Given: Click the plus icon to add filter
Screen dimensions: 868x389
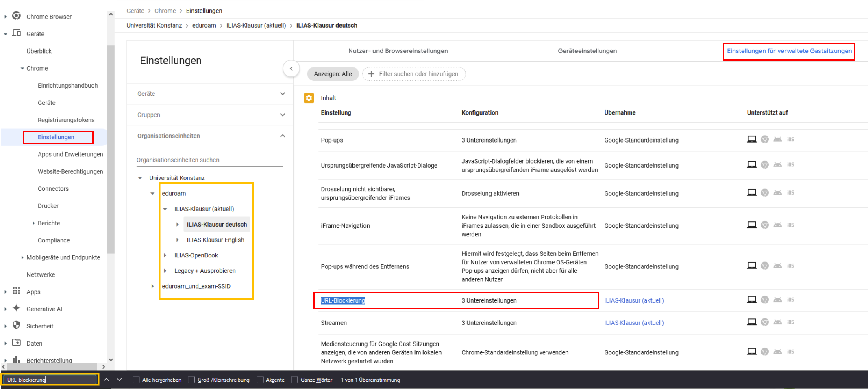Looking at the screenshot, I should pos(371,74).
